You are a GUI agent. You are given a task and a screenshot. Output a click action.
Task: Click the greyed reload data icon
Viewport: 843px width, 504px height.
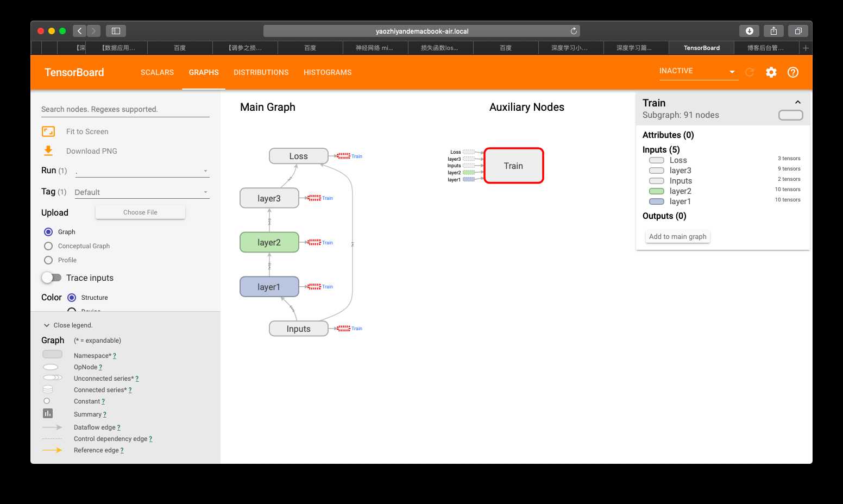[x=750, y=72]
